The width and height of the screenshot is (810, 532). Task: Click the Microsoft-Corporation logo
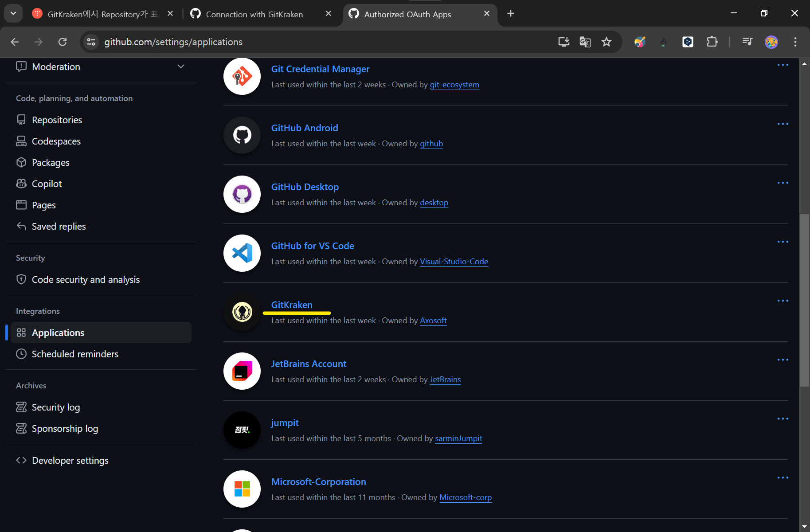pos(242,489)
